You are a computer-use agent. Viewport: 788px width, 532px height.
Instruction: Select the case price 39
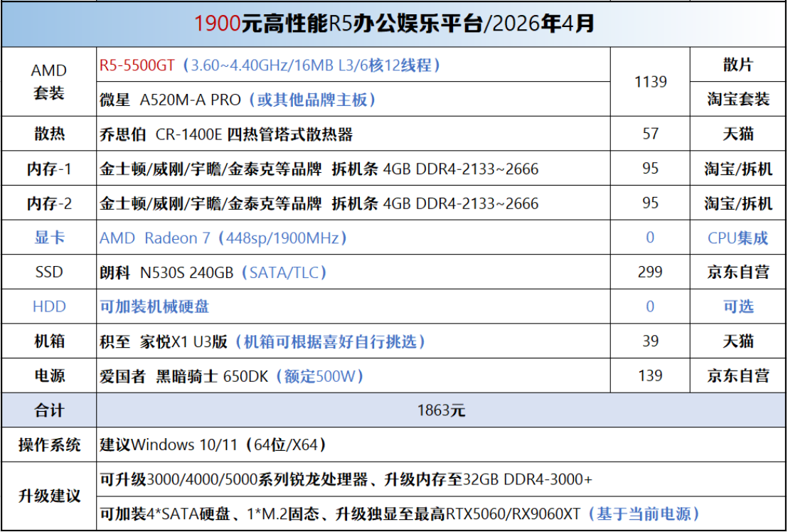pos(650,341)
